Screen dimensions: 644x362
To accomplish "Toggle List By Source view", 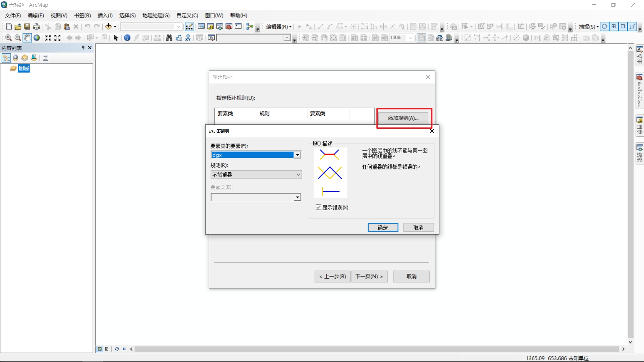I will pos(15,58).
